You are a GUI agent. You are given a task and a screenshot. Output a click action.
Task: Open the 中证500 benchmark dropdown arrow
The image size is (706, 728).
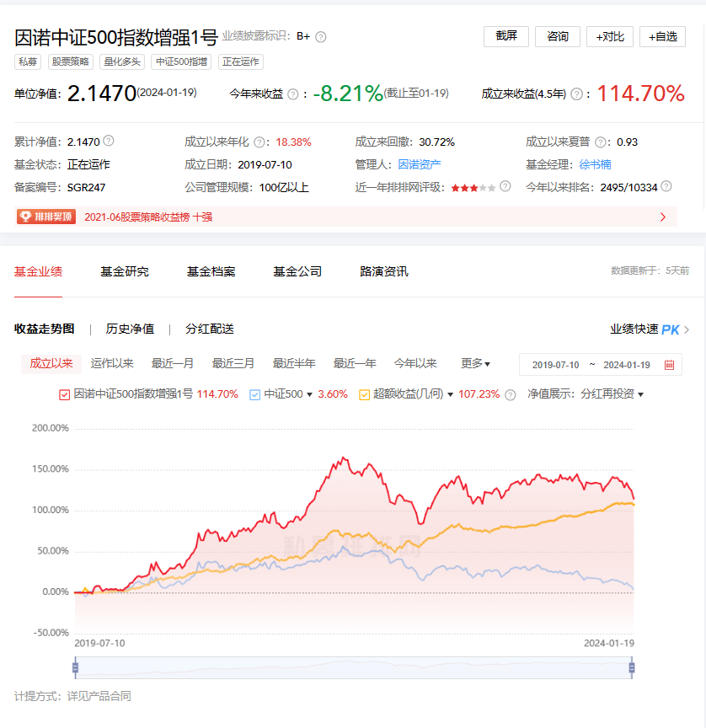tap(309, 394)
